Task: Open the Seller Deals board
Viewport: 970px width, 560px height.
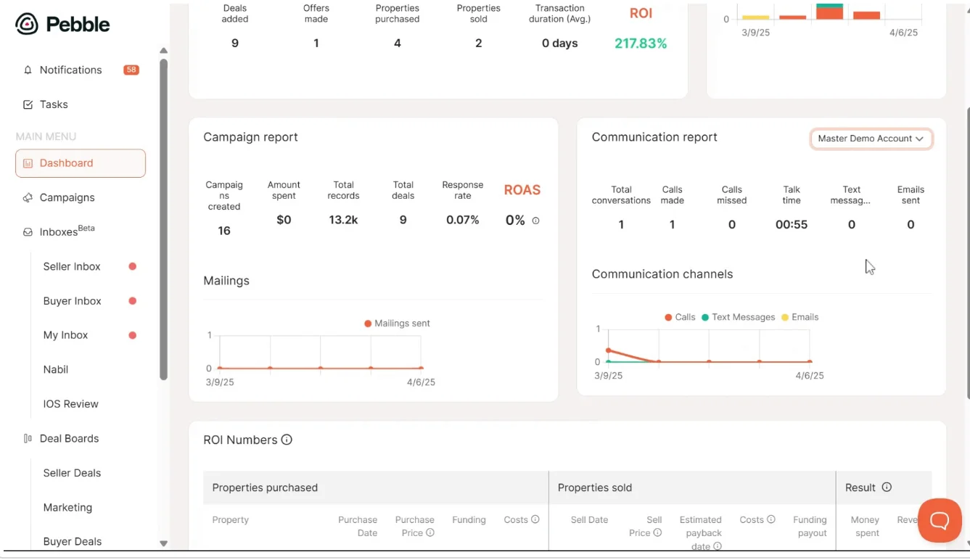Action: [72, 473]
